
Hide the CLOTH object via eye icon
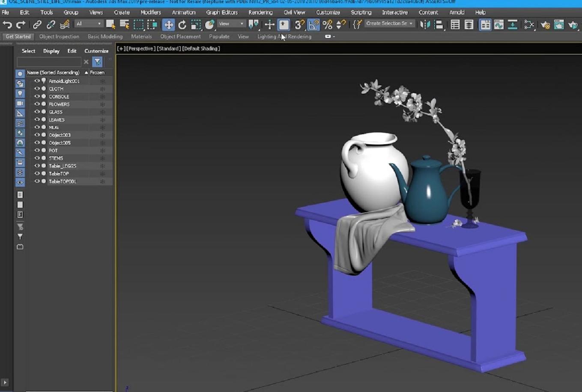coord(37,89)
